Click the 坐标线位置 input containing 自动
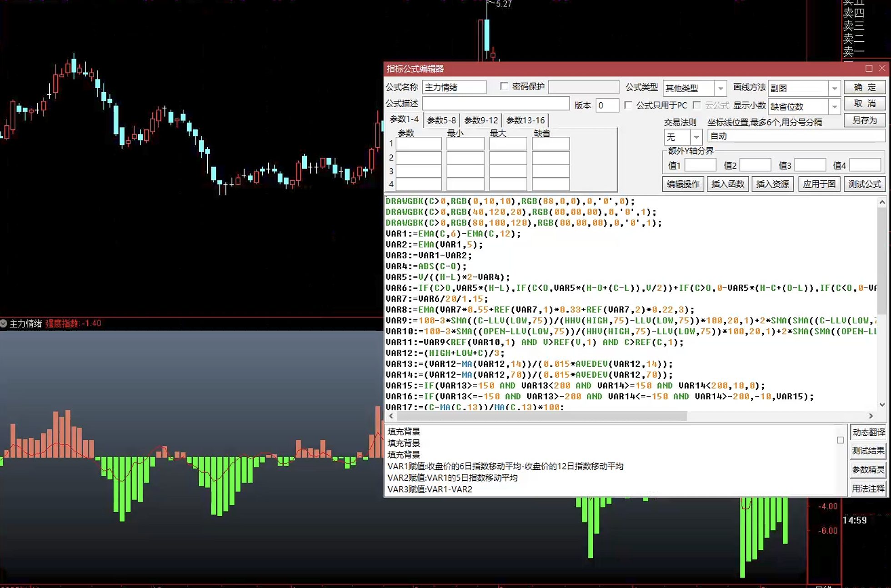Screen dimensions: 891x588 click(796, 136)
